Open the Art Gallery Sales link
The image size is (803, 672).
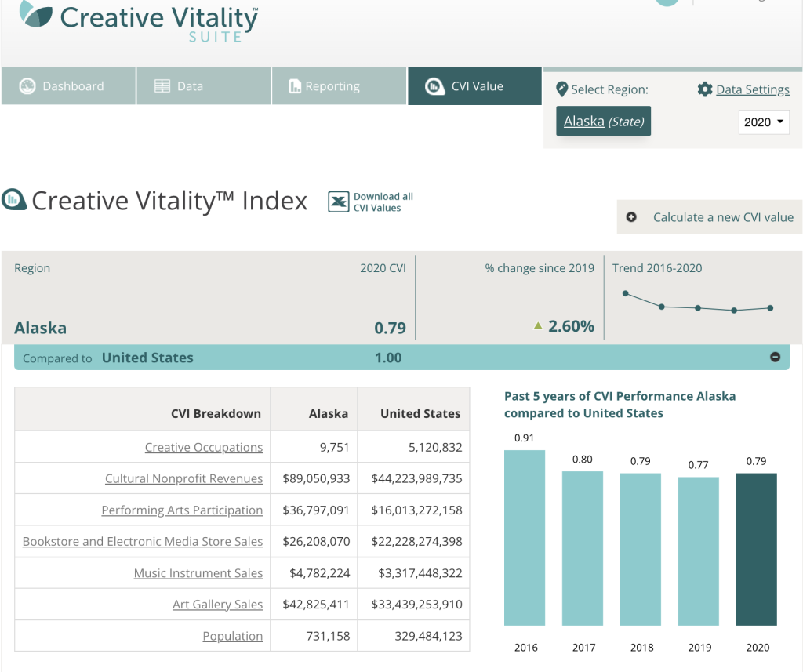click(218, 605)
